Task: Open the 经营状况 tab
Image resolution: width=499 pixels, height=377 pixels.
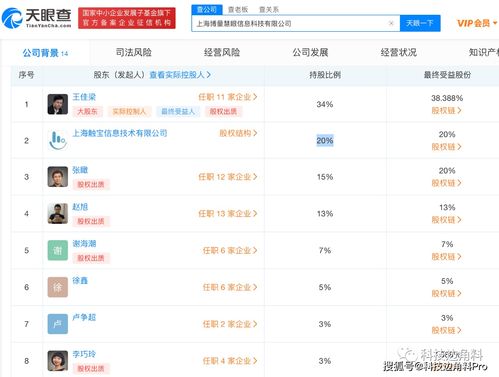Action: pyautogui.click(x=399, y=52)
